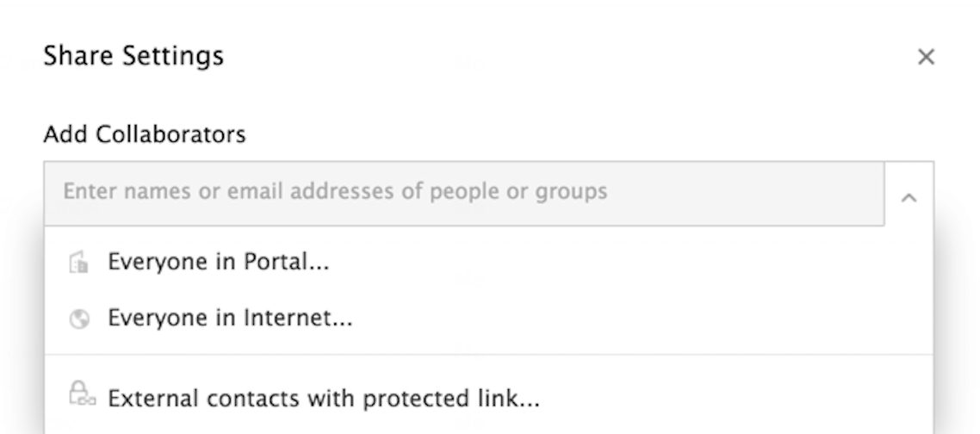Pick External contacts with protected link
The width and height of the screenshot is (980, 434).
pos(323,400)
